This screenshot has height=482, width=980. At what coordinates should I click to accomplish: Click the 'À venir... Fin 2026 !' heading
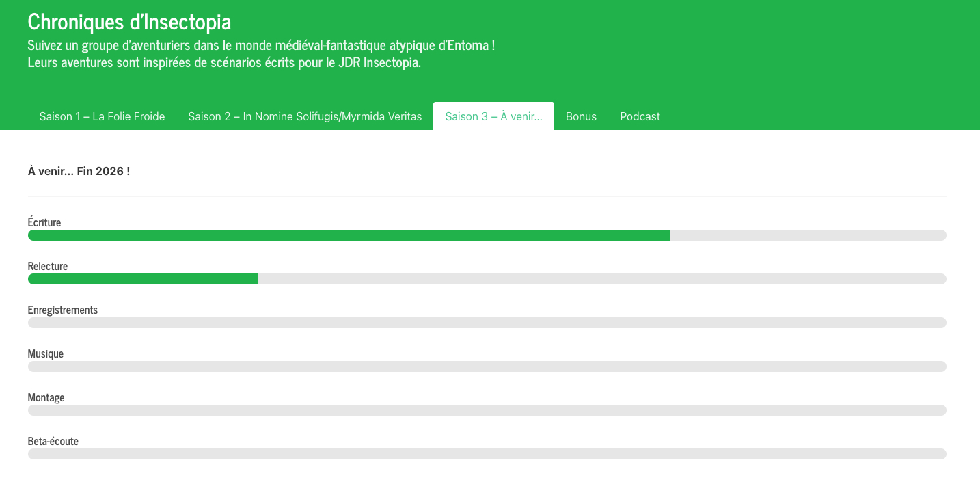(79, 171)
